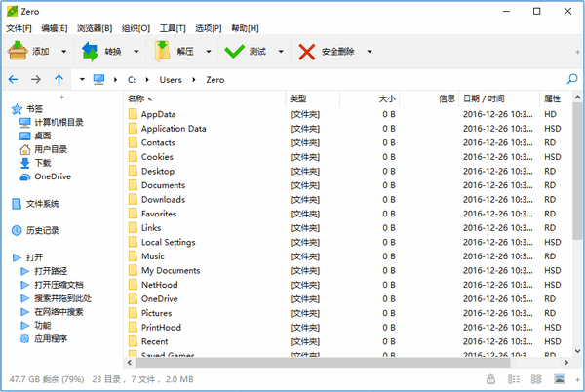Screen dimensions: 585x392
Task: Sort by the 大小 column header
Action: pos(386,98)
